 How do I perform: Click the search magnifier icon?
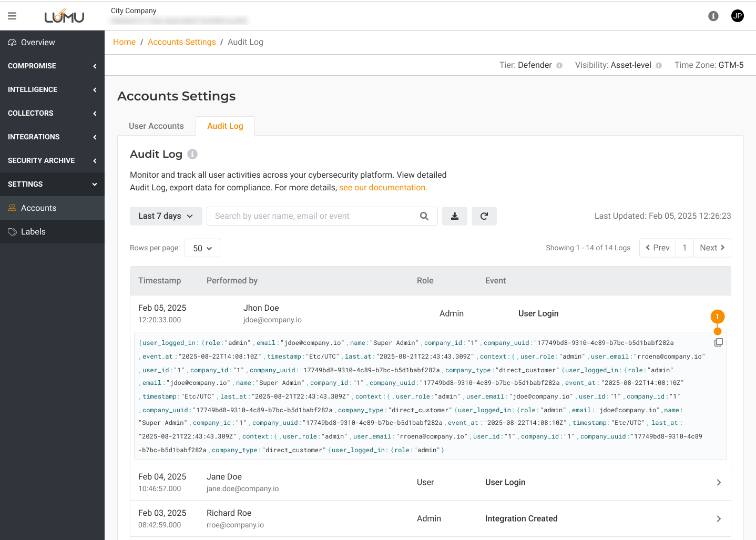(424, 216)
